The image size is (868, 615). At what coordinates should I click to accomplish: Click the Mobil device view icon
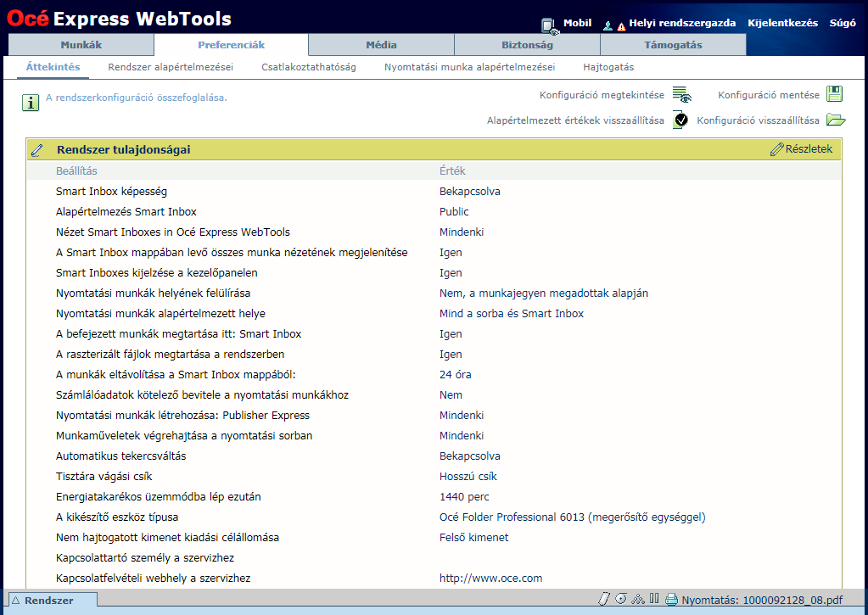[549, 26]
